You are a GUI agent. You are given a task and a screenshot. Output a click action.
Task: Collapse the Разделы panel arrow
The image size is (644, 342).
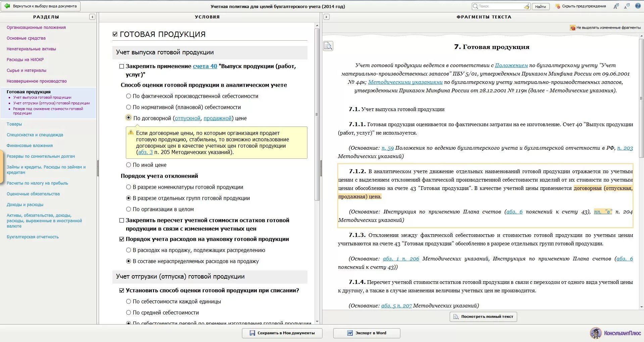[92, 17]
